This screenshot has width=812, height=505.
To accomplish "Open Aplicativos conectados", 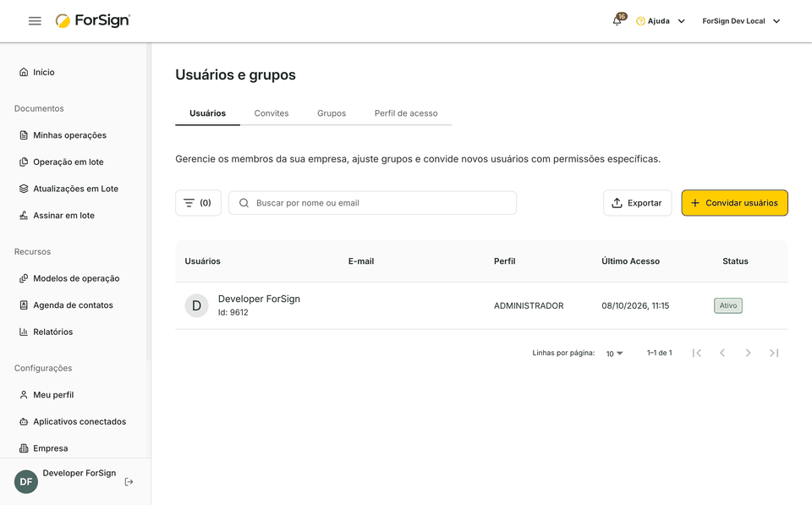I will (73, 421).
